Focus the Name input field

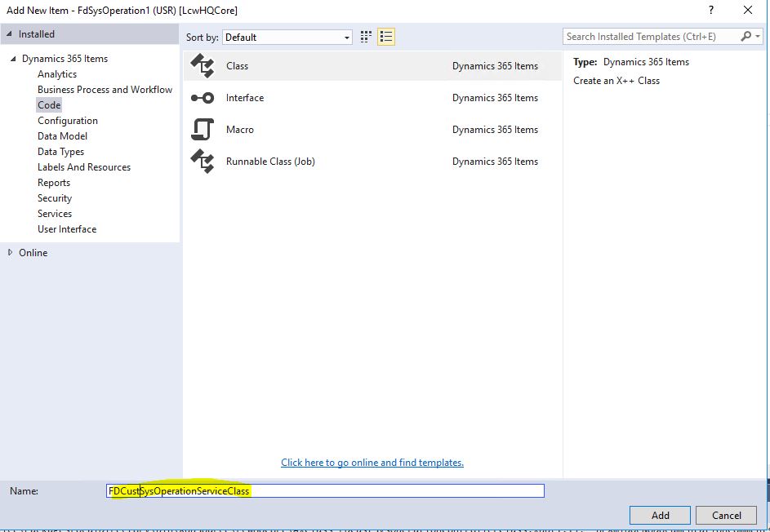point(325,490)
